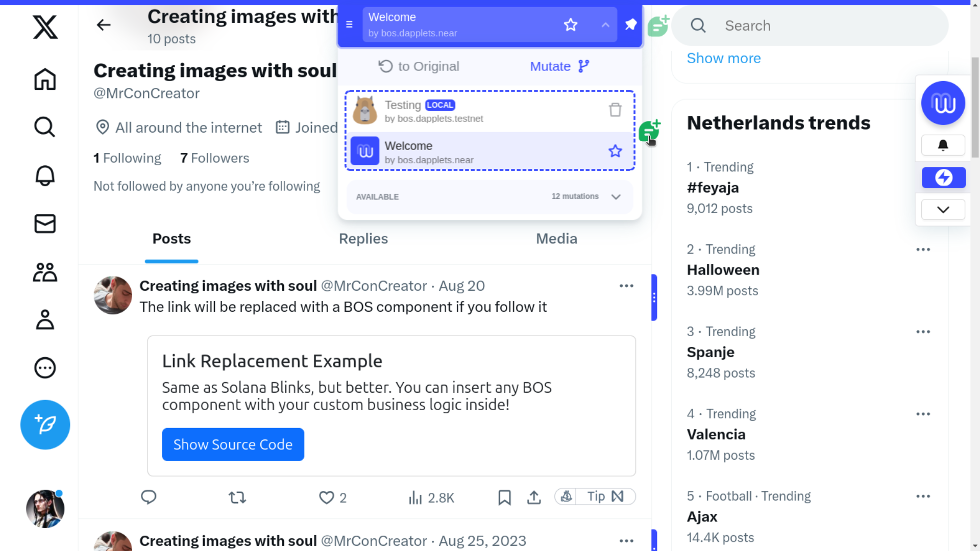Click the Show more link above Netherlands trends
980x551 pixels.
click(724, 58)
